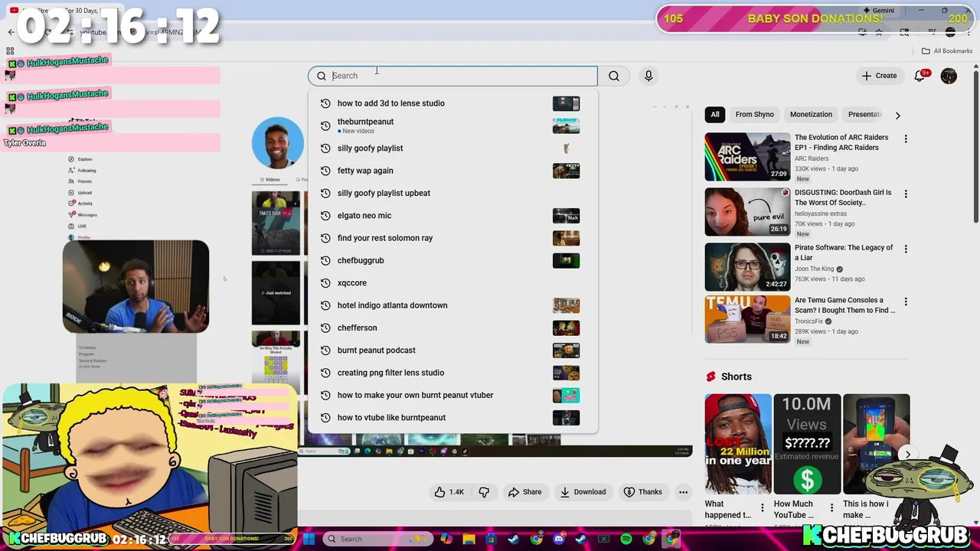This screenshot has width=980, height=551.
Task: Choose suggestion 'how to add 3d to lense studio'
Action: coord(452,103)
